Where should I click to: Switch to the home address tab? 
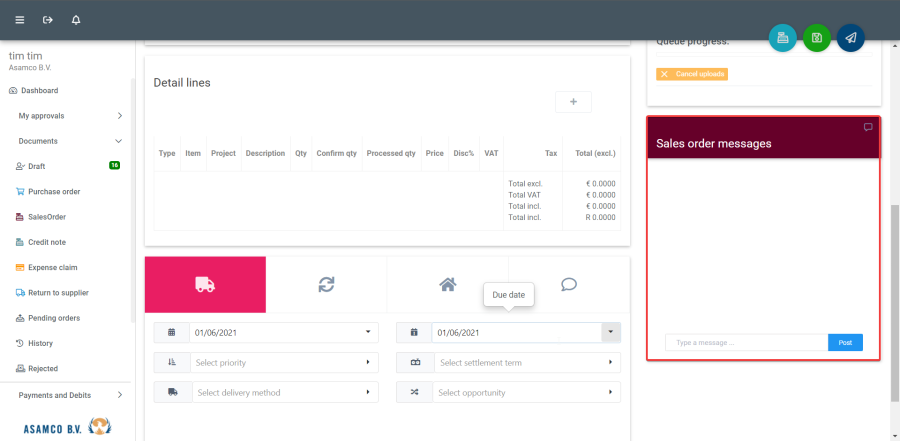click(x=447, y=285)
